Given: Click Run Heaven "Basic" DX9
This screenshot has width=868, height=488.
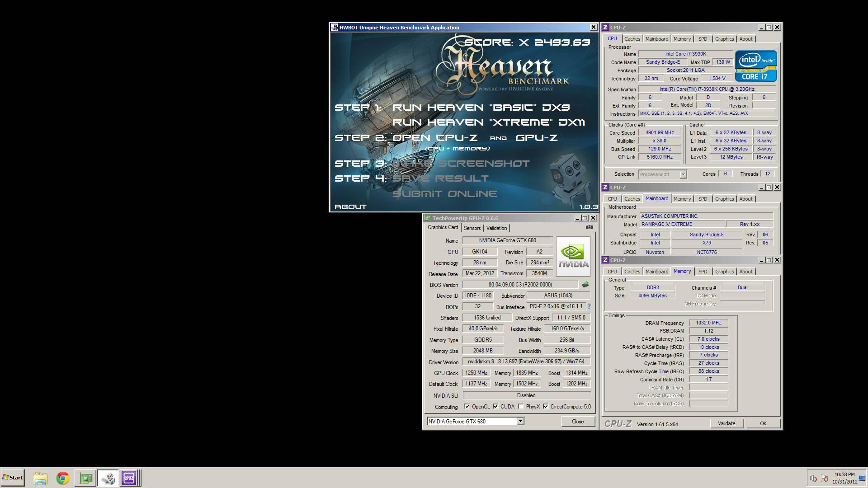Looking at the screenshot, I should pos(481,108).
